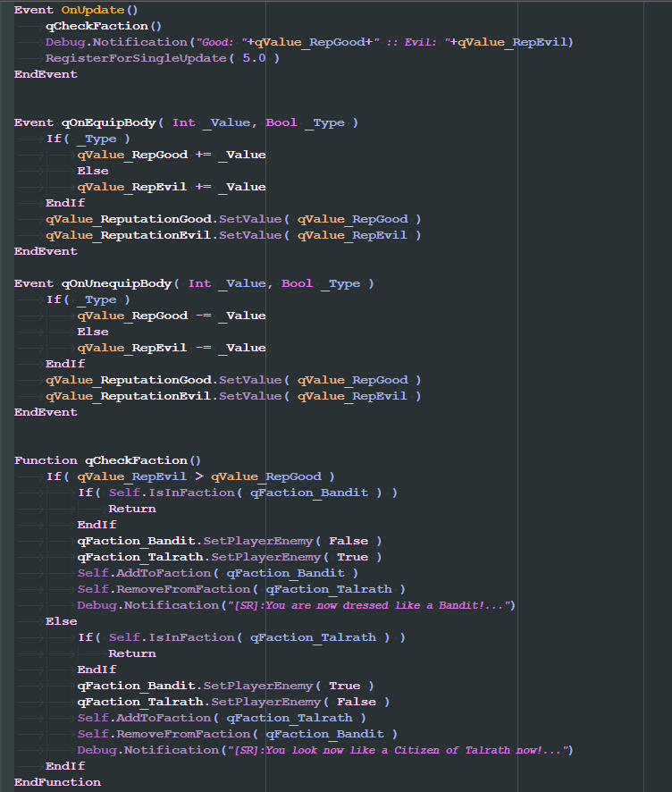672x792 pixels.
Task: Click "qFaction_Bandit.SetPlayerEnemy( True )" line
Action: pos(226,686)
